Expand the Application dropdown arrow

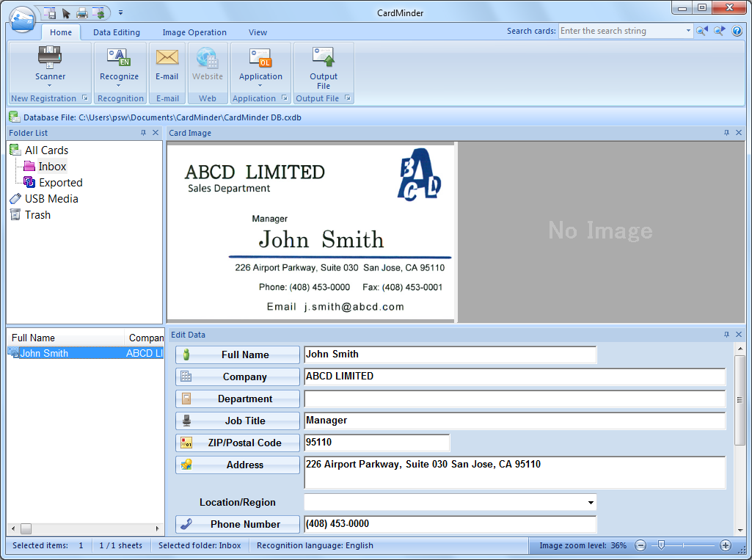260,86
